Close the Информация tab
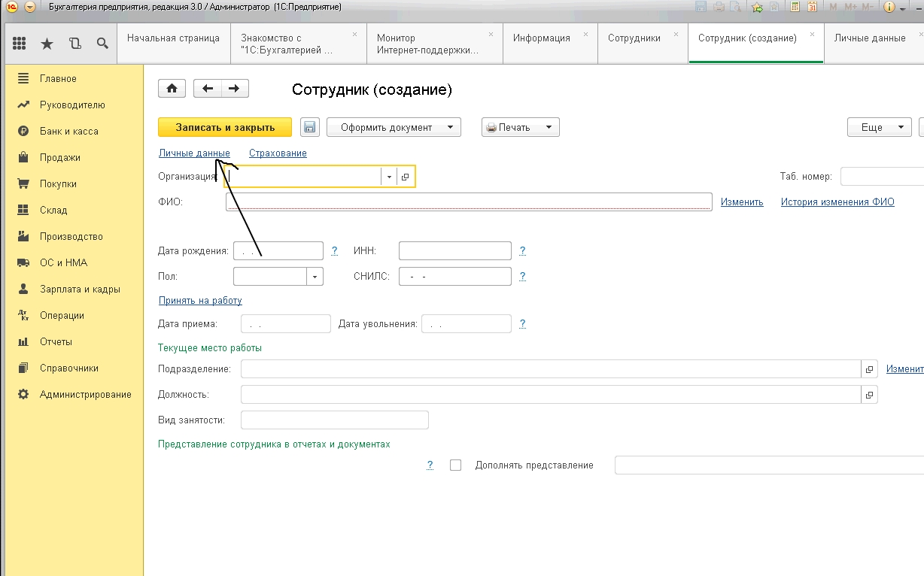Image resolution: width=924 pixels, height=576 pixels. (x=586, y=35)
